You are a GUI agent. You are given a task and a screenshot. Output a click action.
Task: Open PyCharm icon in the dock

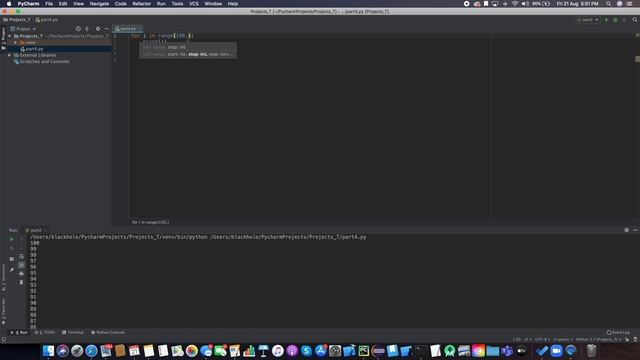[363, 351]
